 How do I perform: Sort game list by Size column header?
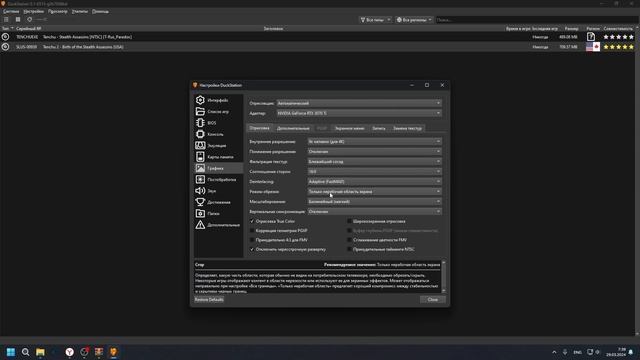tap(571, 29)
